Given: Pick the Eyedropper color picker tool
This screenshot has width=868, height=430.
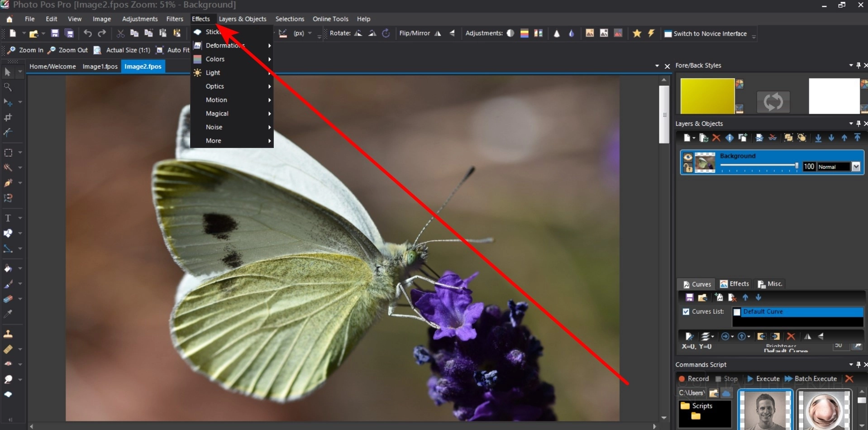Looking at the screenshot, I should point(8,314).
